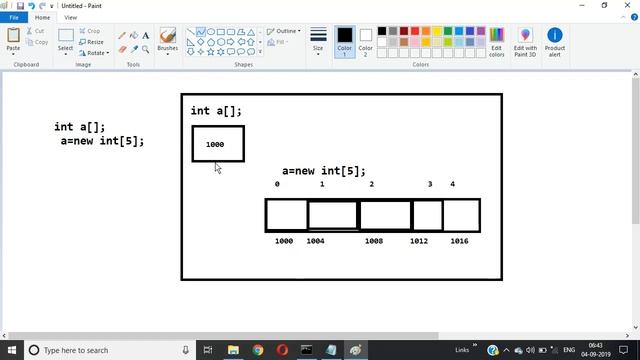Open the Resize dialog
Screen dimensions: 640x360
91,42
